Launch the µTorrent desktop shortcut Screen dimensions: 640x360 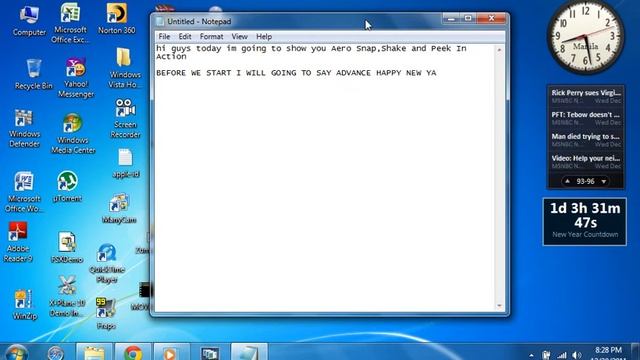point(67,187)
